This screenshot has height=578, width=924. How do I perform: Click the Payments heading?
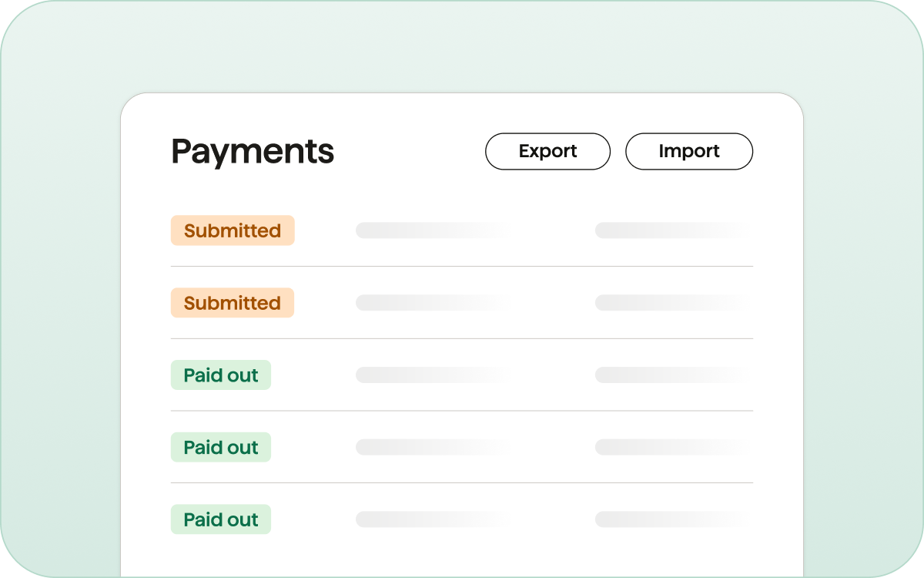[x=253, y=151]
